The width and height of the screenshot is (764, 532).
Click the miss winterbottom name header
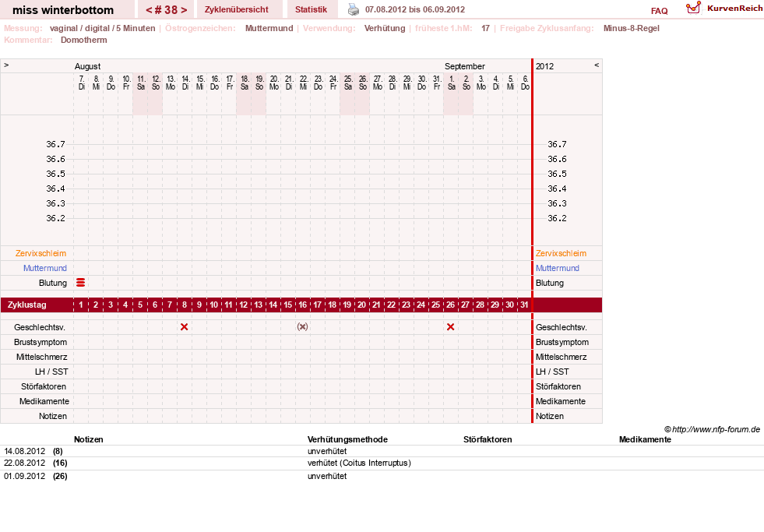click(63, 10)
